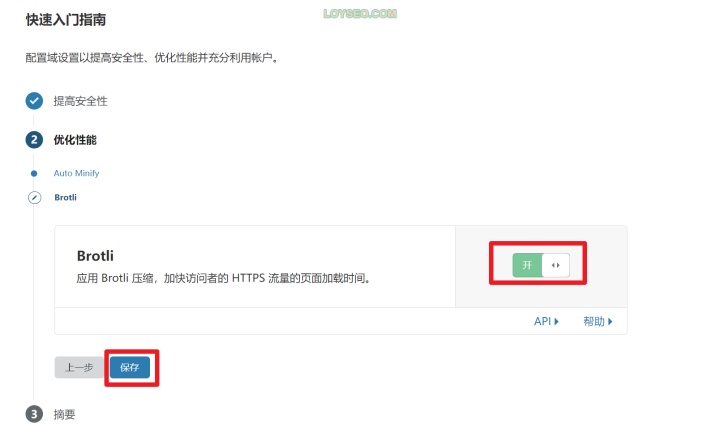
Task: Click step 3 circle for 摘要
Action: pos(34,414)
